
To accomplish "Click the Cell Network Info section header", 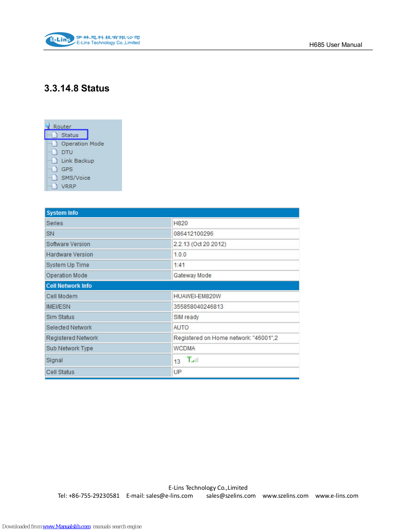I will tap(172, 286).
